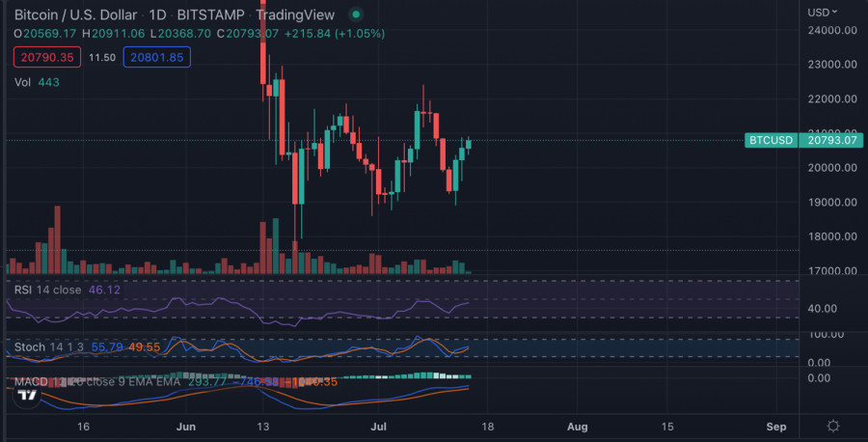Click the 16 date label on time axis
This screenshot has height=442, width=868.
(x=83, y=427)
